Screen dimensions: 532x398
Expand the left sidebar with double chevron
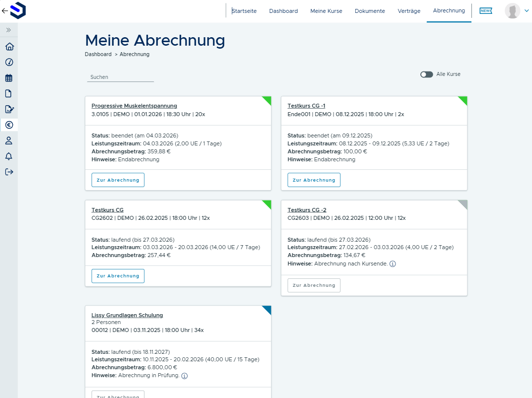coord(8,30)
